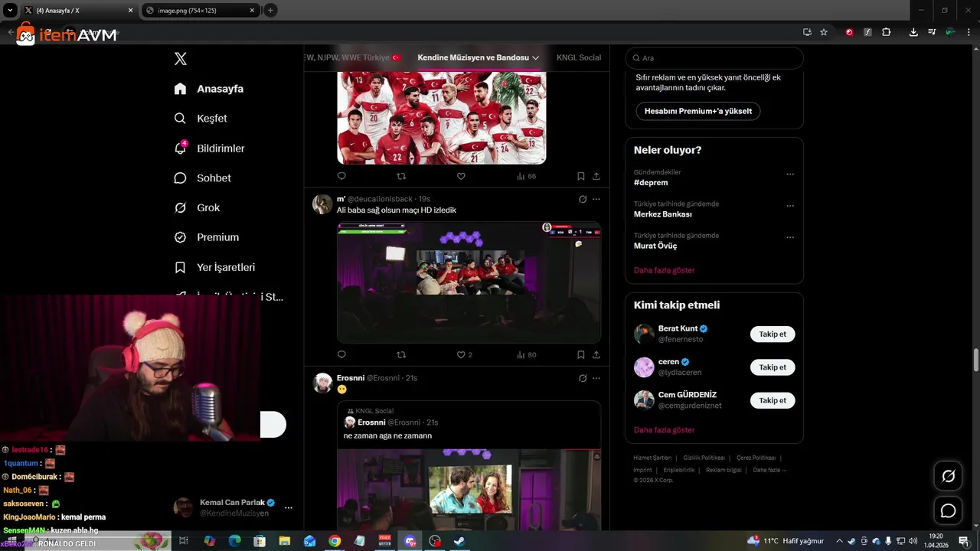Bookmark this page with the star icon
980x551 pixels.
click(824, 32)
